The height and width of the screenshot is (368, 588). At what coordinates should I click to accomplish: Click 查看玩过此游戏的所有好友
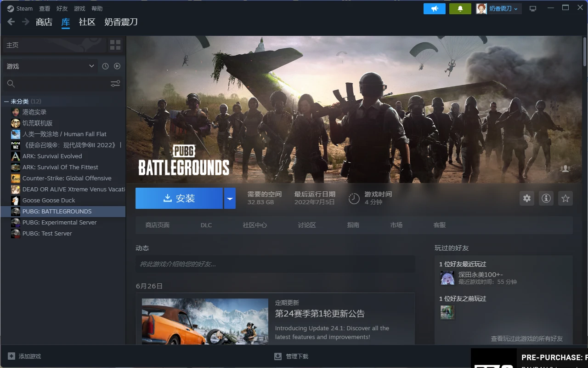[526, 339]
